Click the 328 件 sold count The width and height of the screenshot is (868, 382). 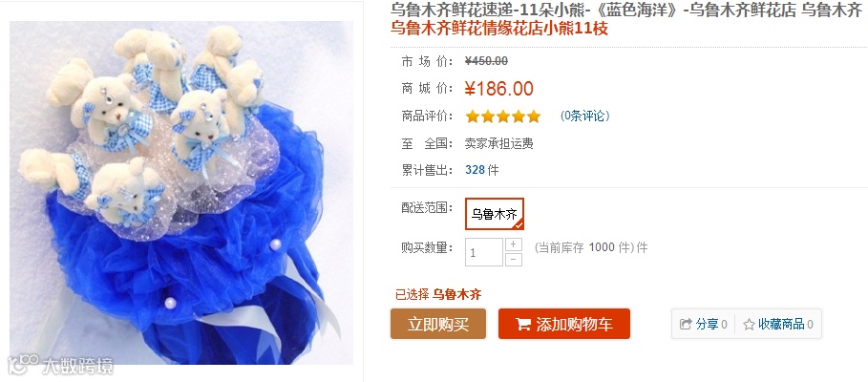click(x=481, y=170)
